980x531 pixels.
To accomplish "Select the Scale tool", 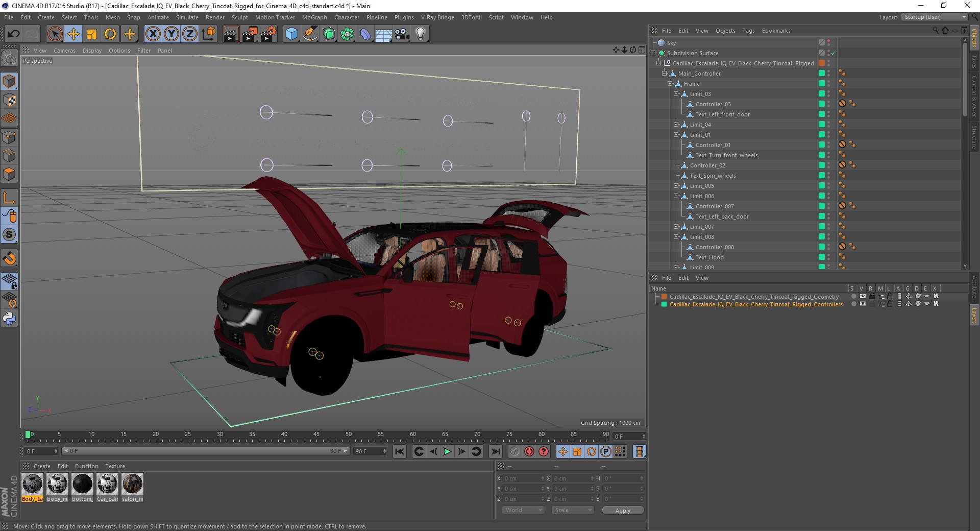I will pyautogui.click(x=92, y=34).
